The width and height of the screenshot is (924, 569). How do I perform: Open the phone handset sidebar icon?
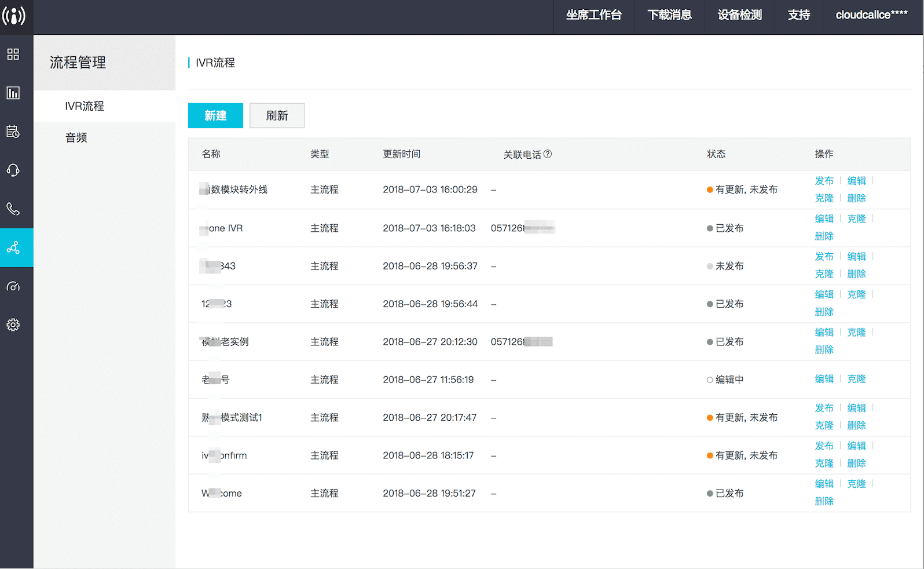[13, 209]
